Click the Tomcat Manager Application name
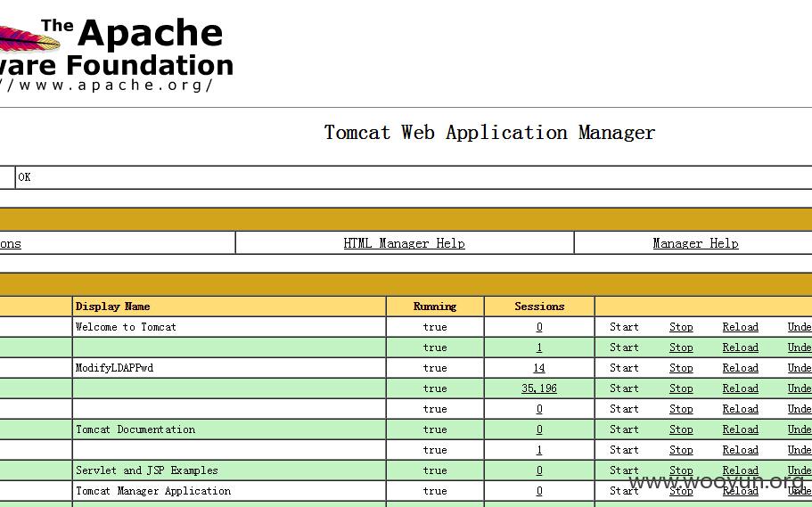 click(153, 491)
